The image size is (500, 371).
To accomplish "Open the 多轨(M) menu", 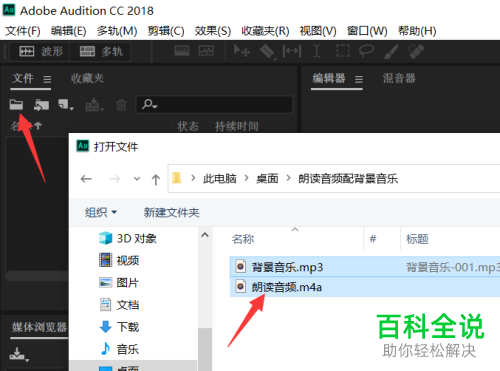I will [117, 31].
